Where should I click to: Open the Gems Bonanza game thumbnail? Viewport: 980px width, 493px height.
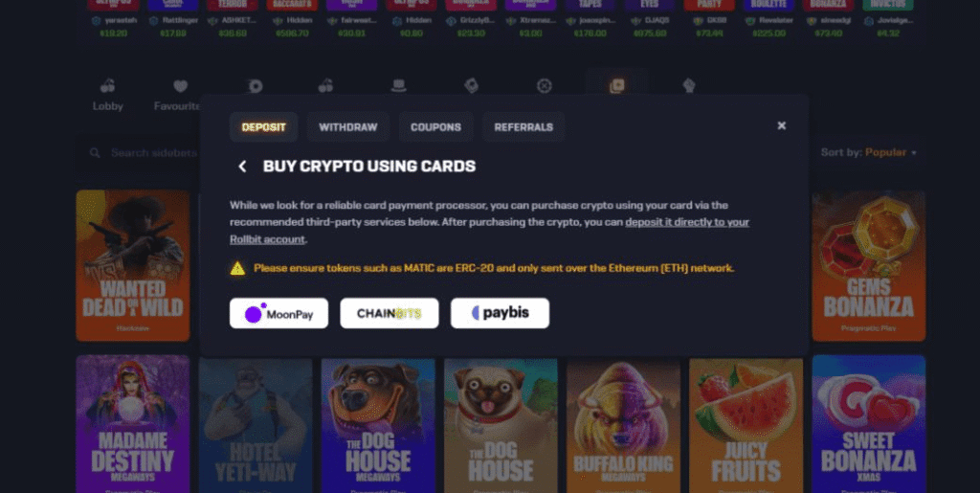pos(869,265)
